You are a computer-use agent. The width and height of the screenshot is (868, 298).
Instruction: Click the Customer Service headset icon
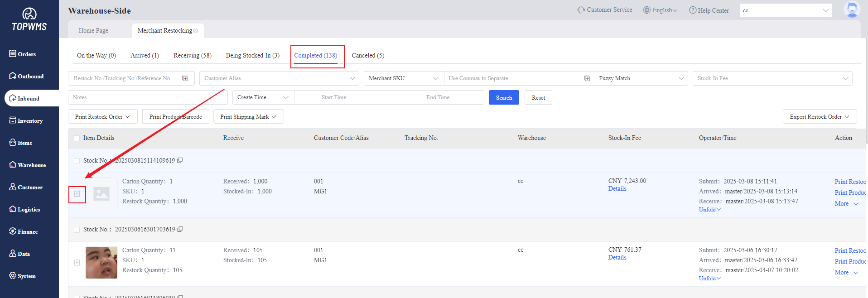click(581, 10)
